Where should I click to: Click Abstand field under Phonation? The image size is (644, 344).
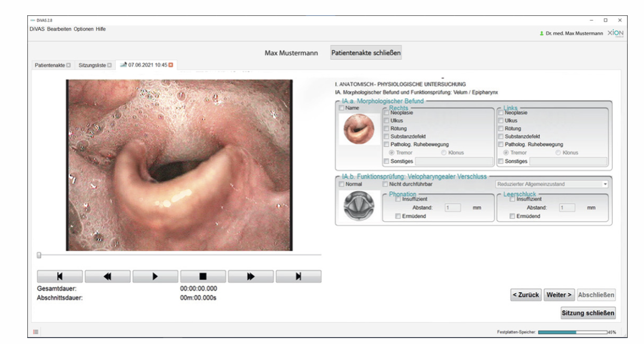point(452,208)
